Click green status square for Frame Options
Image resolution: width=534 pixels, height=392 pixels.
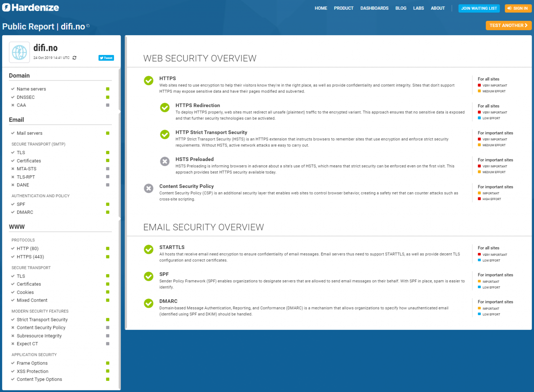108,363
